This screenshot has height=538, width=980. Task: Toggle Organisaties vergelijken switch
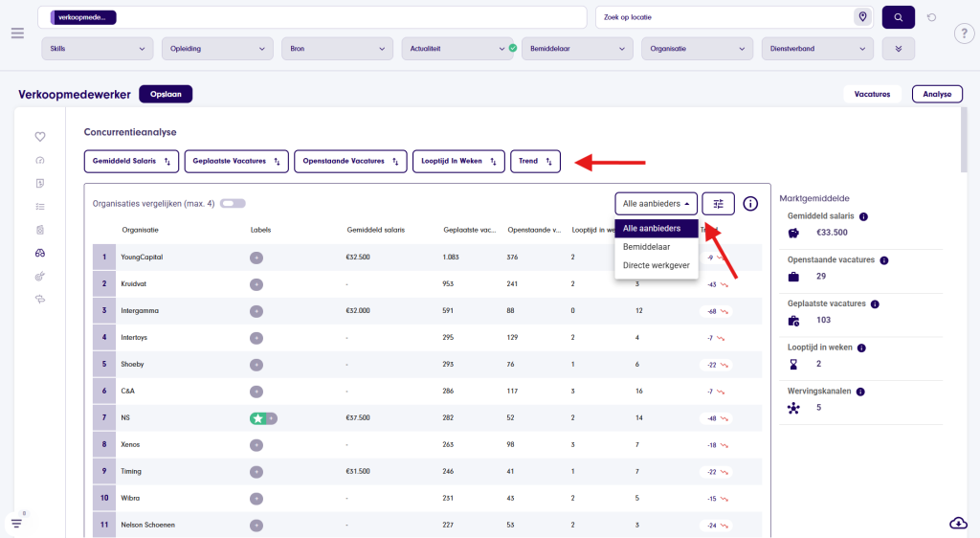tap(233, 203)
